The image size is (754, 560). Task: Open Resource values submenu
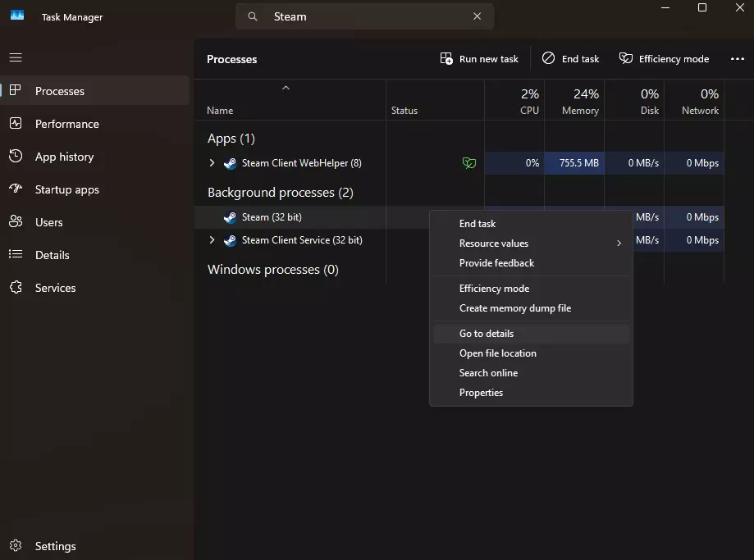[532, 244]
